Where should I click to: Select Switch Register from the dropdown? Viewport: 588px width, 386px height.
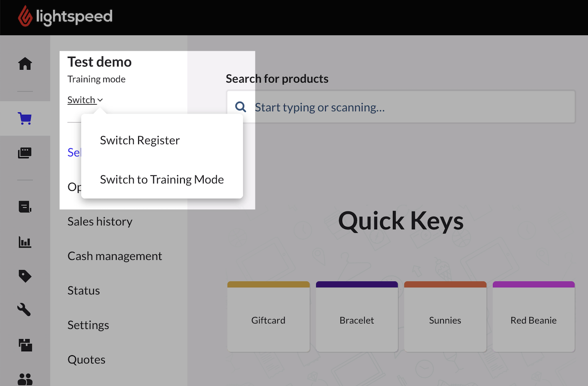[139, 140]
